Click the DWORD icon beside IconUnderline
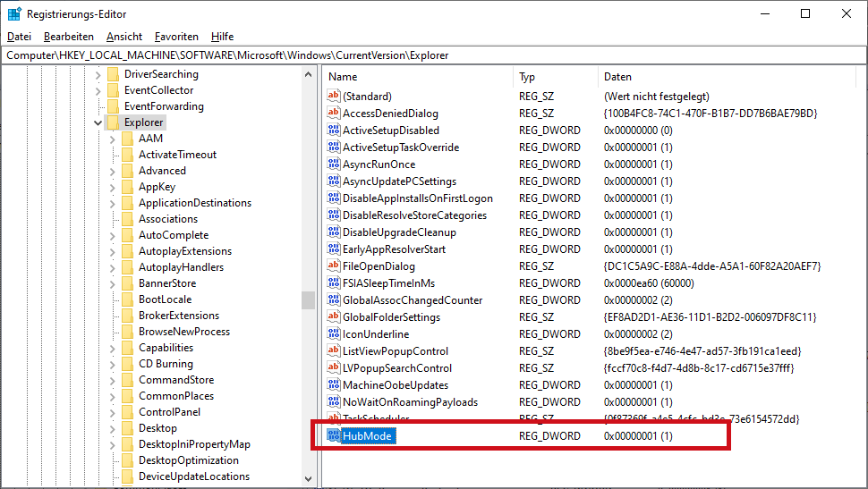This screenshot has width=868, height=489. pyautogui.click(x=333, y=333)
